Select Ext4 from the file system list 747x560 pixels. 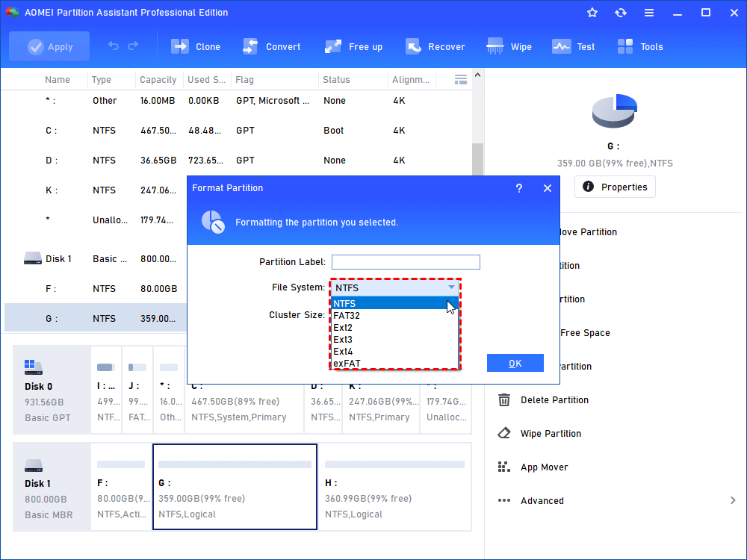coord(394,352)
